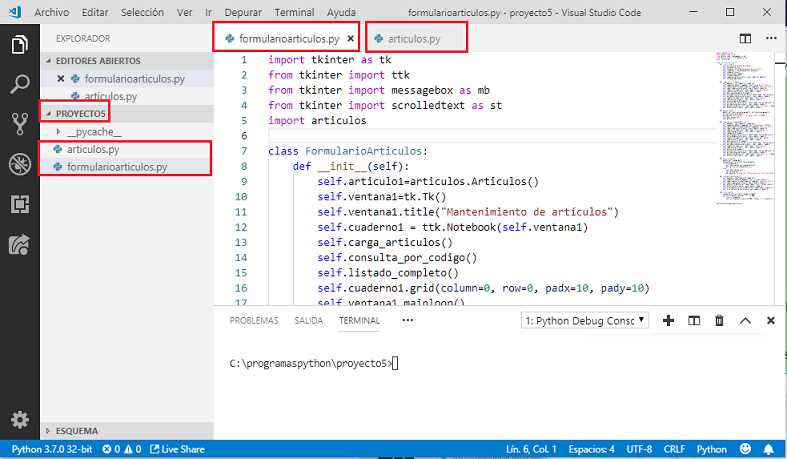Click the code minimap overview
Image resolution: width=787 pixels, height=459 pixels.
(745, 128)
